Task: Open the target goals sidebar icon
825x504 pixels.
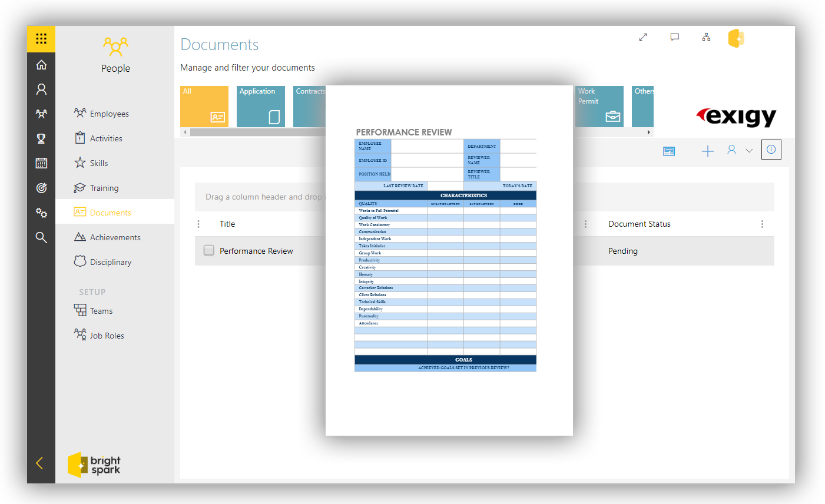Action: click(41, 188)
